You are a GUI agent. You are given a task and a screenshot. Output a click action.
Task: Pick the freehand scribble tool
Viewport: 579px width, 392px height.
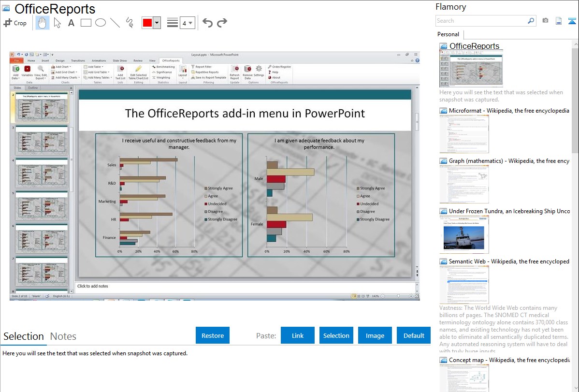point(130,23)
